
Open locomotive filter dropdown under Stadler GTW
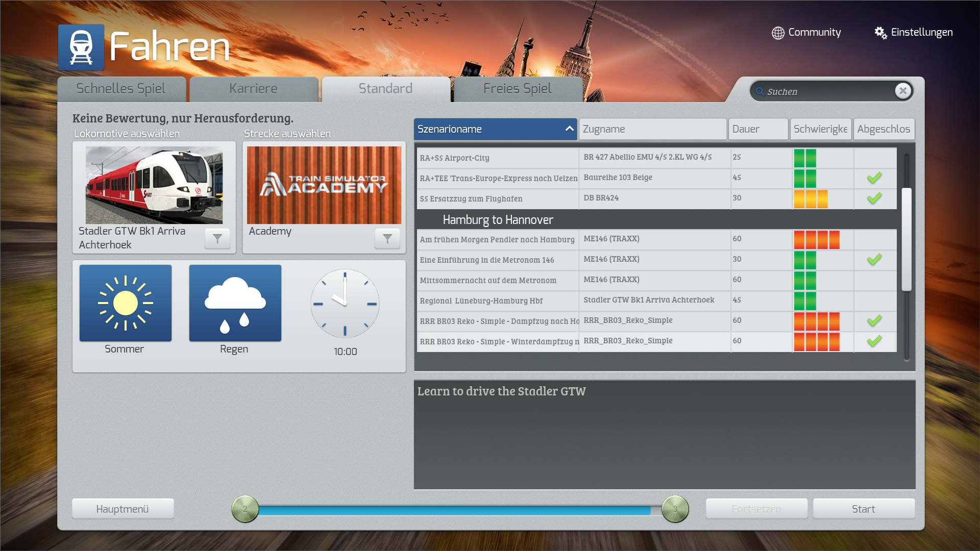(217, 238)
